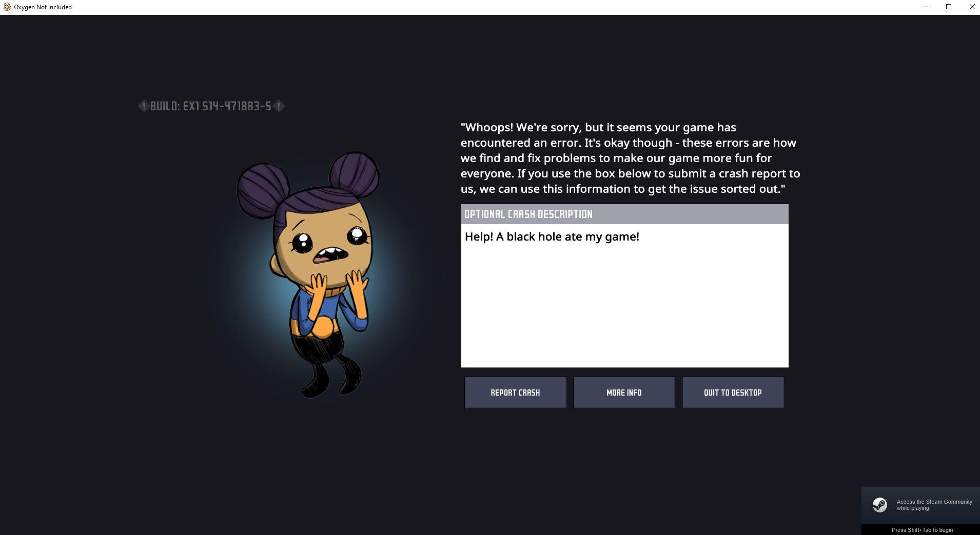Click the Steam overlay logo icon
The image size is (980, 535).
pos(880,505)
